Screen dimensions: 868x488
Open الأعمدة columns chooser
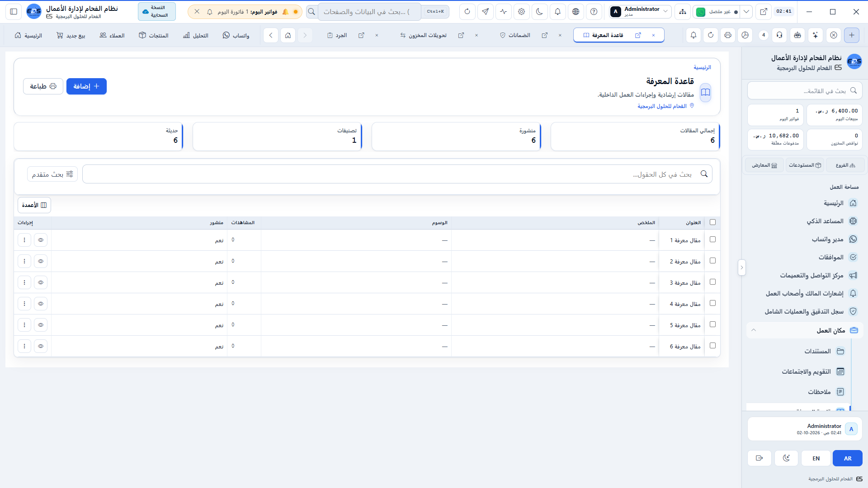(x=34, y=205)
